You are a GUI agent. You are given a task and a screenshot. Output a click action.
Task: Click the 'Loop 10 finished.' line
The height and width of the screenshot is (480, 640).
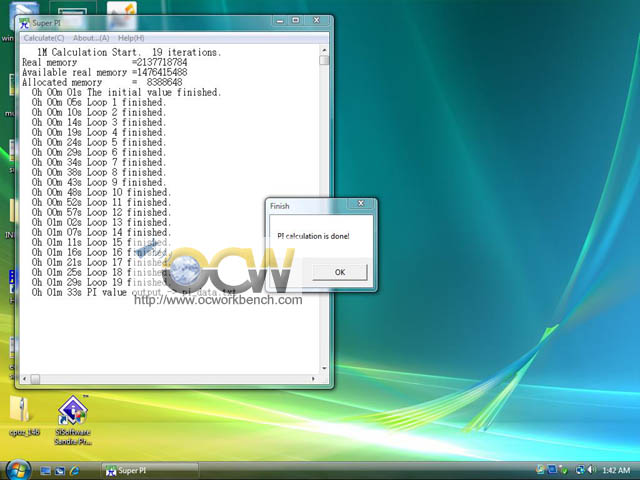pos(101,192)
